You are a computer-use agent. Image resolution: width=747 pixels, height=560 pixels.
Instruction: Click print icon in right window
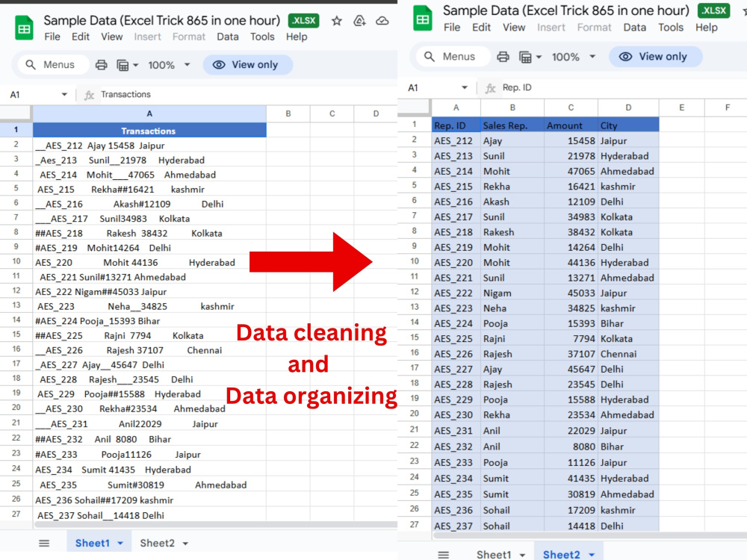click(503, 57)
